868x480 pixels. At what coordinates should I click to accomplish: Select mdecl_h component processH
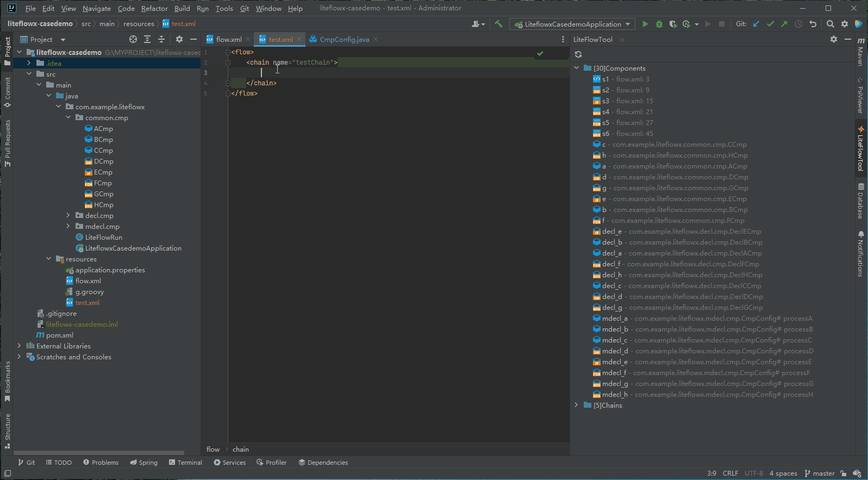pos(703,394)
